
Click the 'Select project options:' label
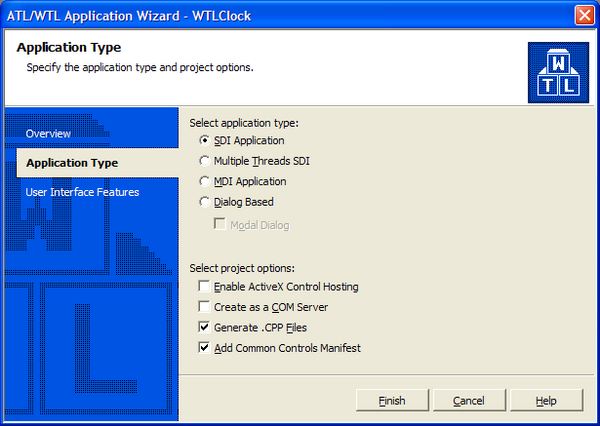[x=242, y=268]
